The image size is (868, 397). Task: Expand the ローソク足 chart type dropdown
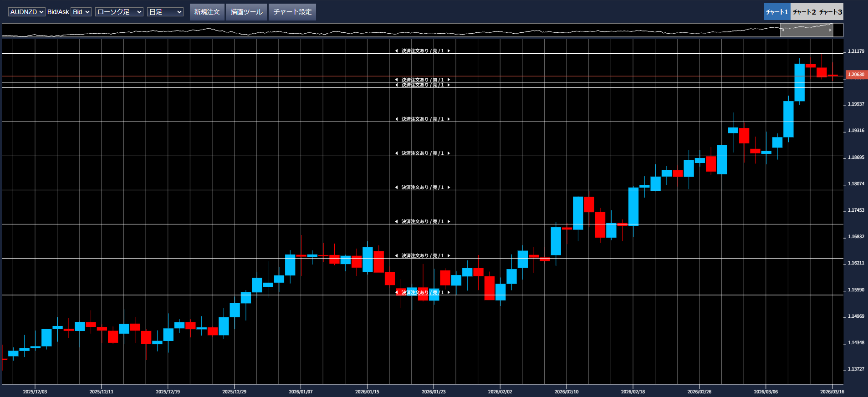(119, 12)
